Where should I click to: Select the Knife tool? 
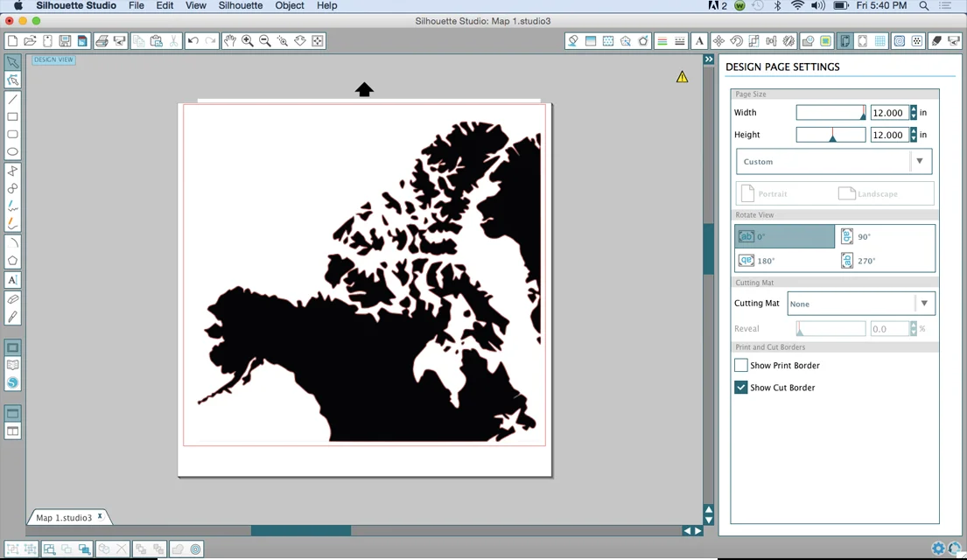[x=12, y=317]
